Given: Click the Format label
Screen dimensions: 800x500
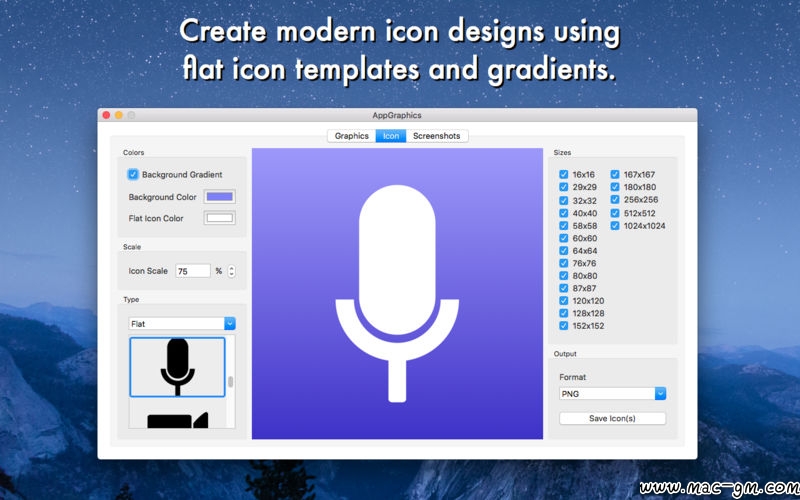Looking at the screenshot, I should (572, 377).
